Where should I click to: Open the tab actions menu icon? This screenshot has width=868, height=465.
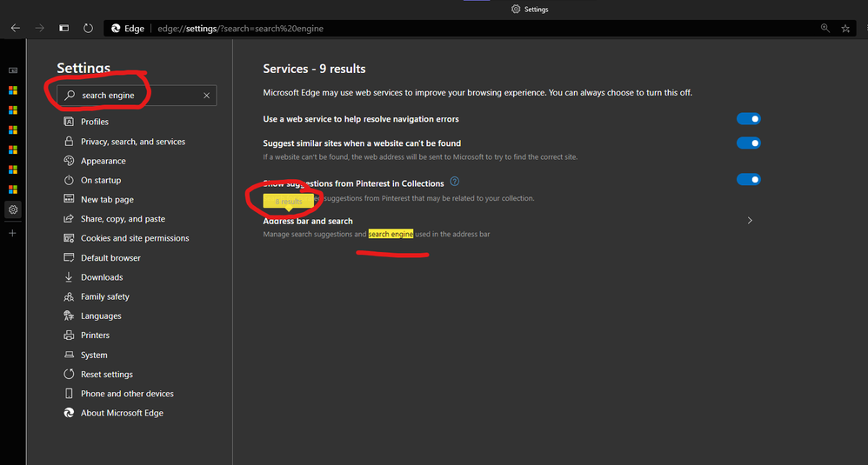tap(64, 28)
